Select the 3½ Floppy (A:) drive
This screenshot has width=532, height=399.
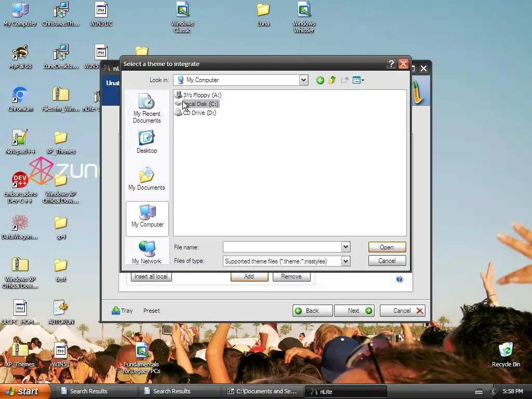[x=198, y=95]
